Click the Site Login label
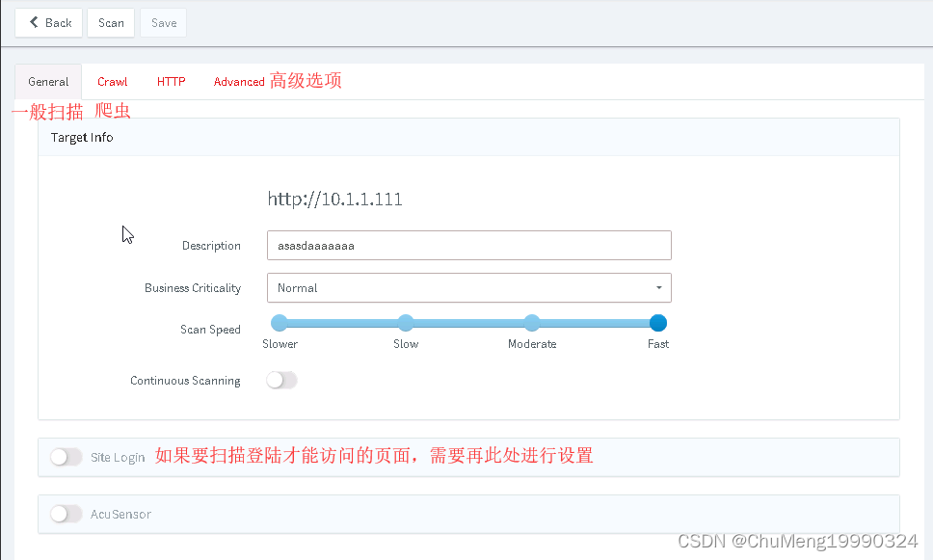The height and width of the screenshot is (560, 933). coord(118,457)
